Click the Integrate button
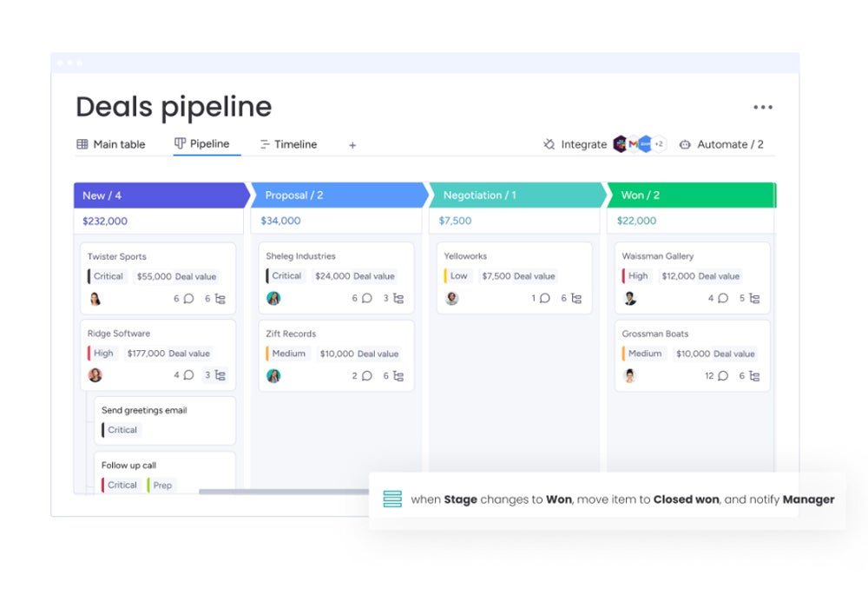 click(575, 144)
